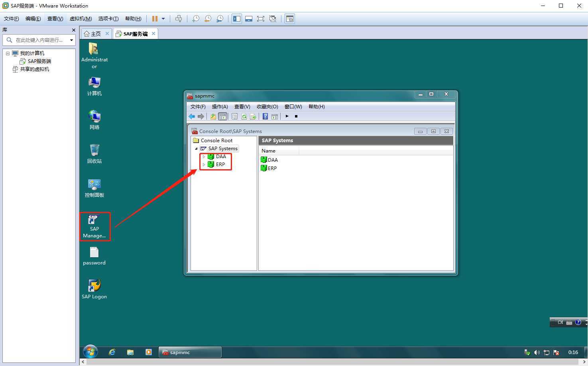Expand the ERP node in console tree

coord(204,164)
